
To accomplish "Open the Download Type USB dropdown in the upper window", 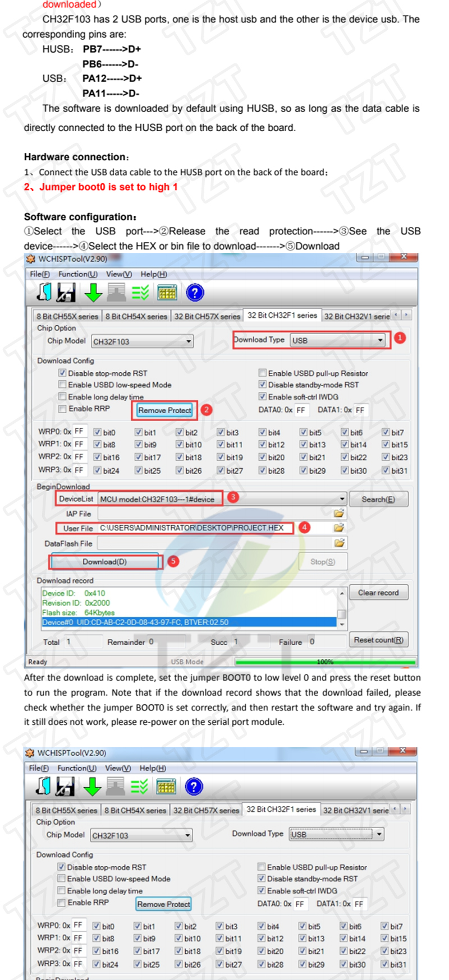I will click(380, 340).
